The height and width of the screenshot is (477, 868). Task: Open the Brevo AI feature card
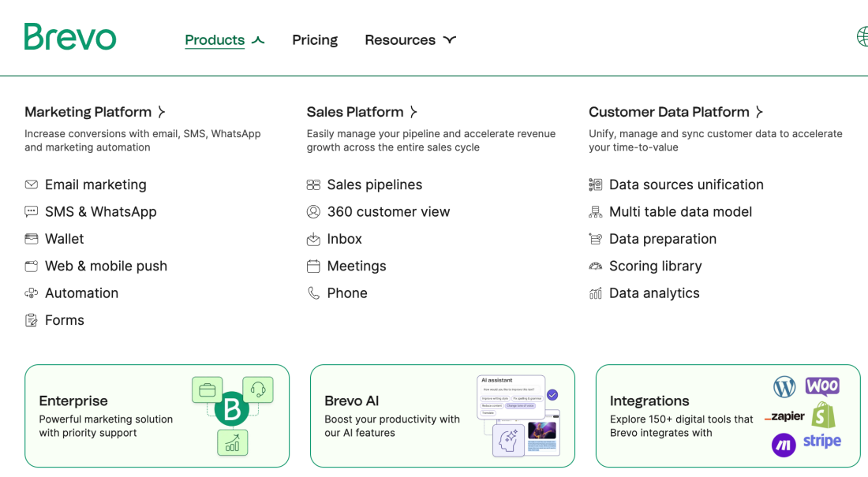(442, 416)
